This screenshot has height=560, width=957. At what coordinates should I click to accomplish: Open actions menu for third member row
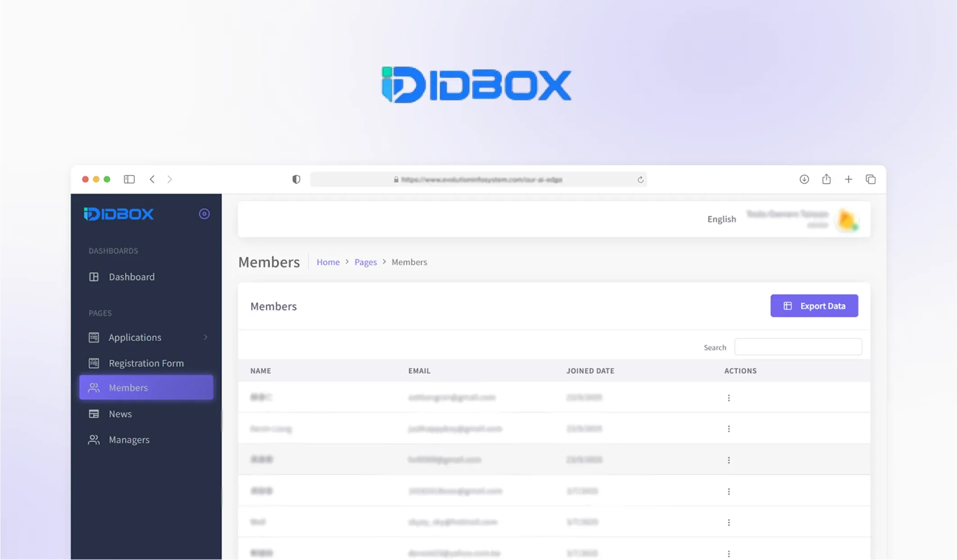pyautogui.click(x=728, y=460)
